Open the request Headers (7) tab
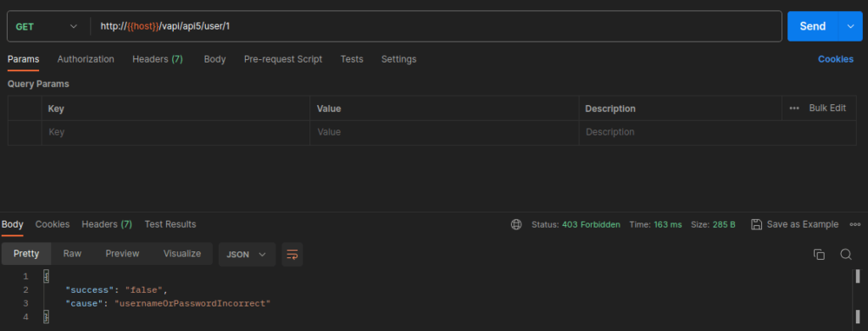The height and width of the screenshot is (331, 868). [158, 59]
